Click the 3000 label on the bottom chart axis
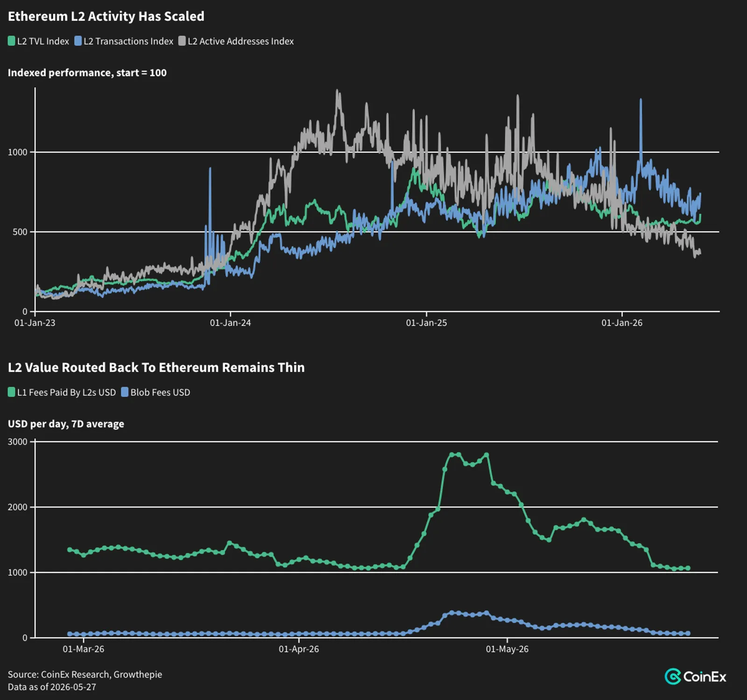Screen dimensions: 747x700 pos(18,442)
